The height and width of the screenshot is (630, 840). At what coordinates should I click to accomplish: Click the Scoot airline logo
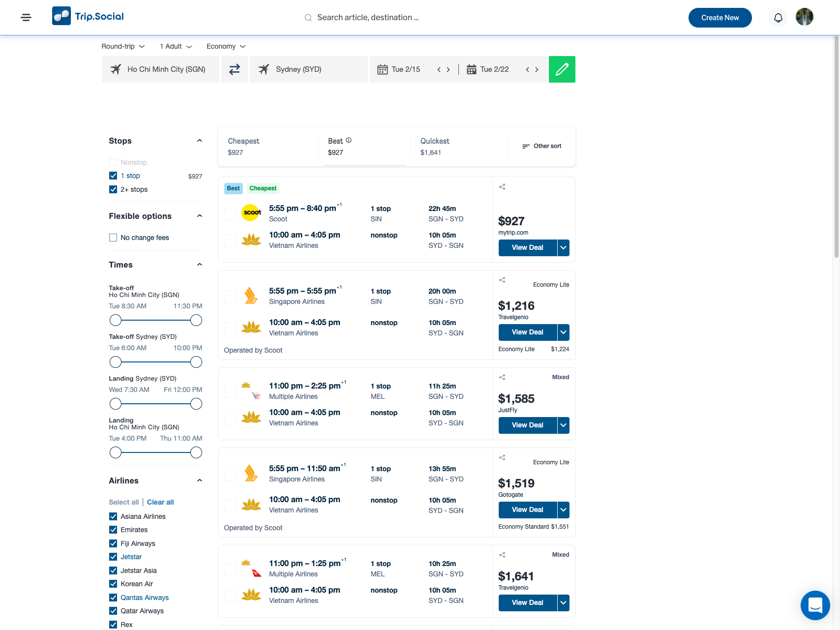(252, 212)
